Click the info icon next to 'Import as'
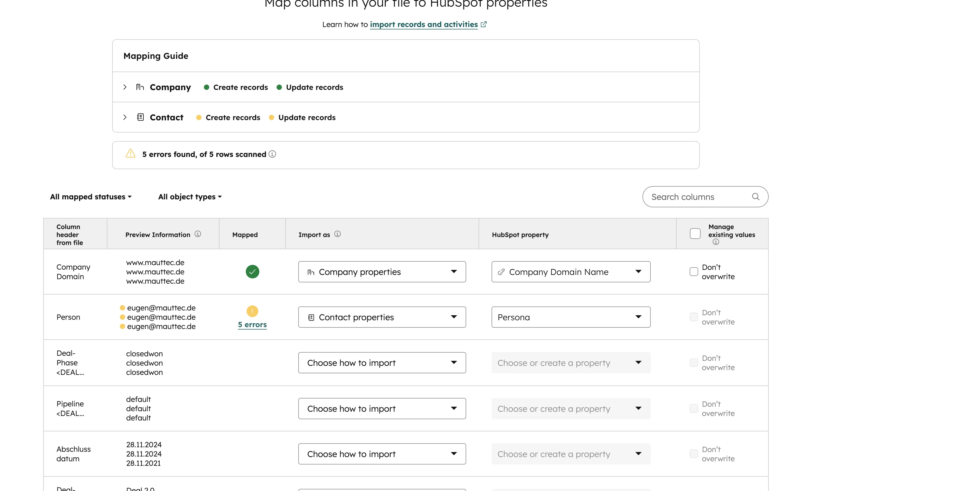Screen dimensions: 980x491 pos(338,234)
